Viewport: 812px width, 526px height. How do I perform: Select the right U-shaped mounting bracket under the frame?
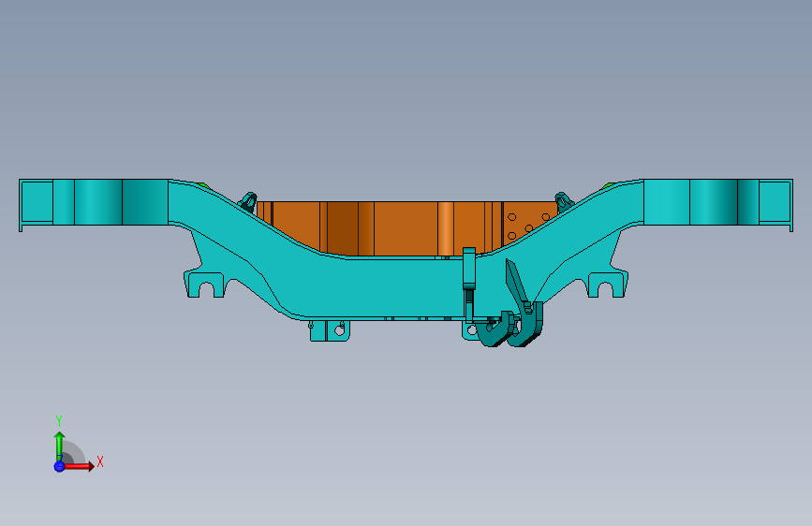coord(607,285)
